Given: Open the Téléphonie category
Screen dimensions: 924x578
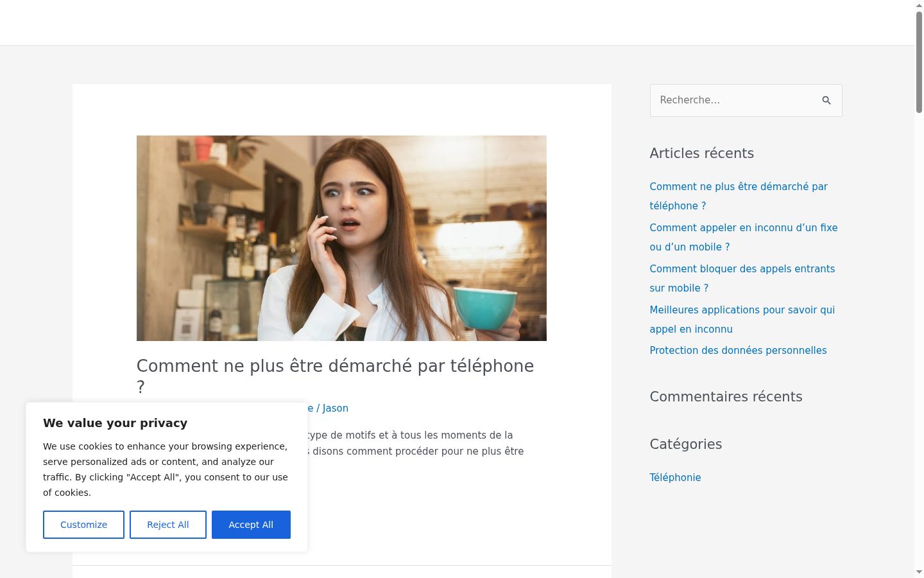Looking at the screenshot, I should tap(675, 477).
